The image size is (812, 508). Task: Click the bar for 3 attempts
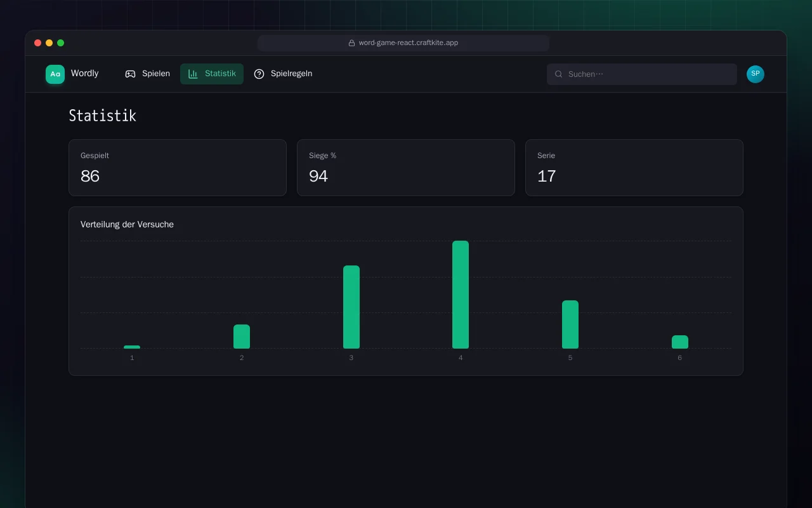point(351,307)
